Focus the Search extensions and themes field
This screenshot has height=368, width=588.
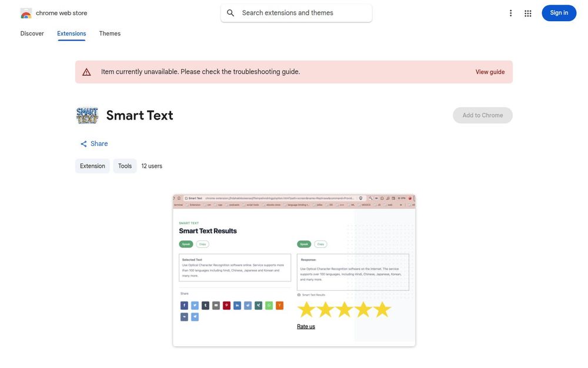click(x=296, y=13)
